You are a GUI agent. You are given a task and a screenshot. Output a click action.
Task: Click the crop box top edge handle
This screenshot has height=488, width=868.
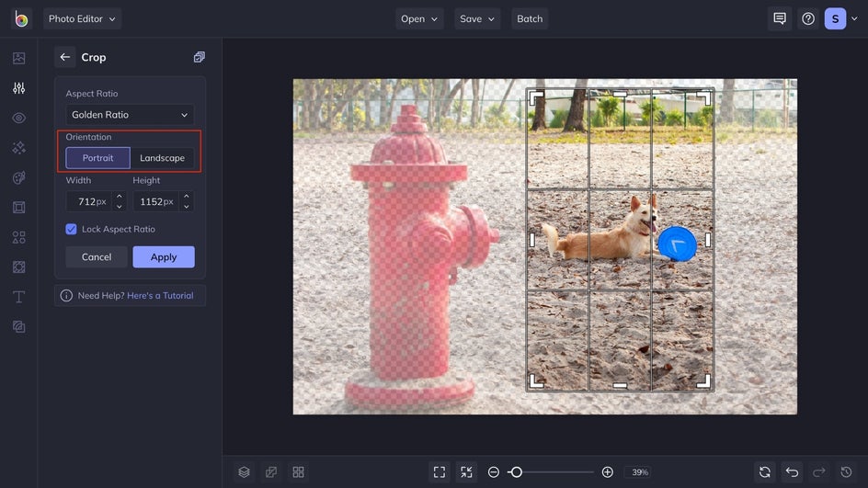(x=620, y=94)
